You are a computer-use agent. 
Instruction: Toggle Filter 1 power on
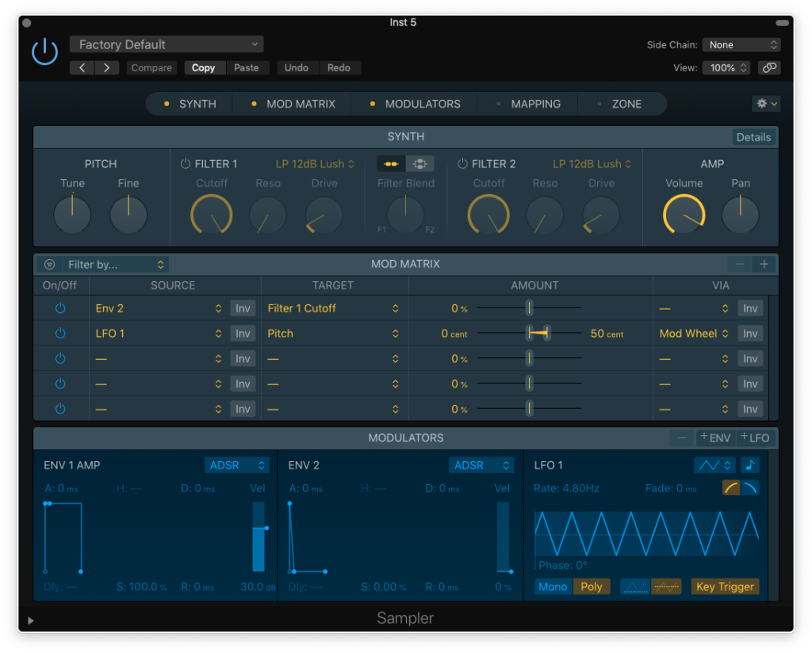[186, 164]
